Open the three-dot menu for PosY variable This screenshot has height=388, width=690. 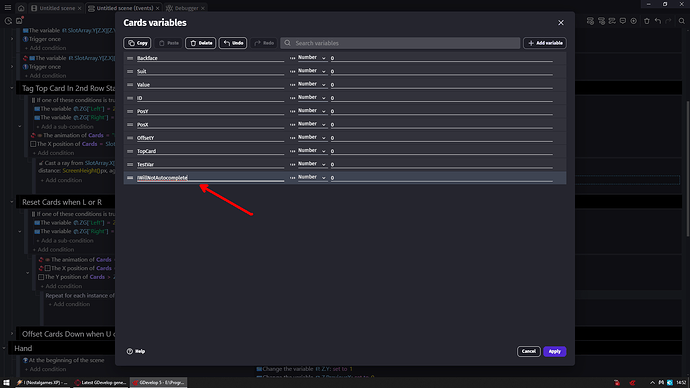292,111
